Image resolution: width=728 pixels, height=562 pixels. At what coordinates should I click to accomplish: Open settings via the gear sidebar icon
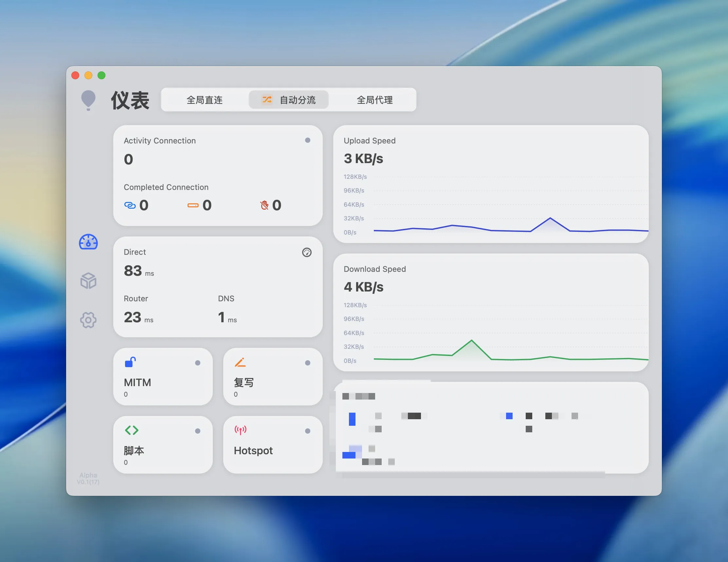pyautogui.click(x=88, y=320)
